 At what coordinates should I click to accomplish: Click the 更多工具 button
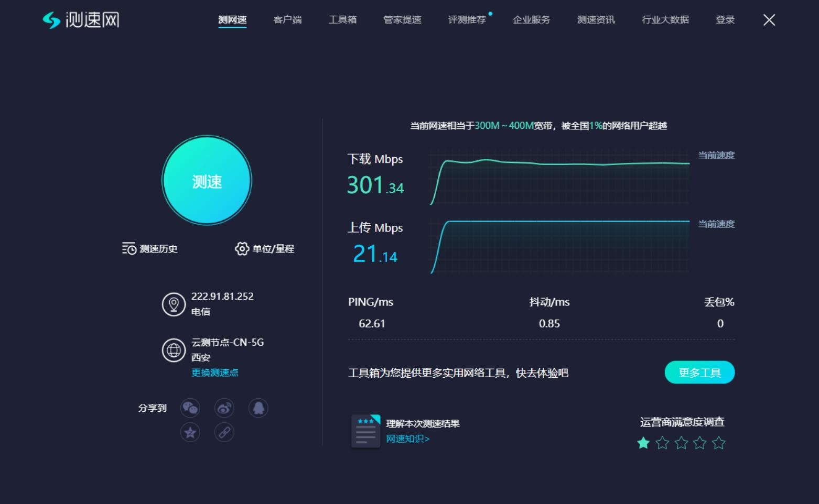[x=699, y=372]
